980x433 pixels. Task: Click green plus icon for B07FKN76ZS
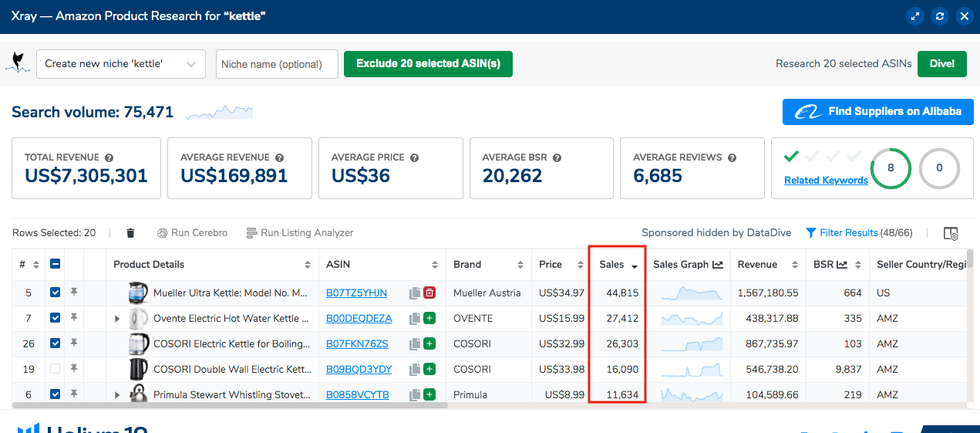pyautogui.click(x=429, y=344)
